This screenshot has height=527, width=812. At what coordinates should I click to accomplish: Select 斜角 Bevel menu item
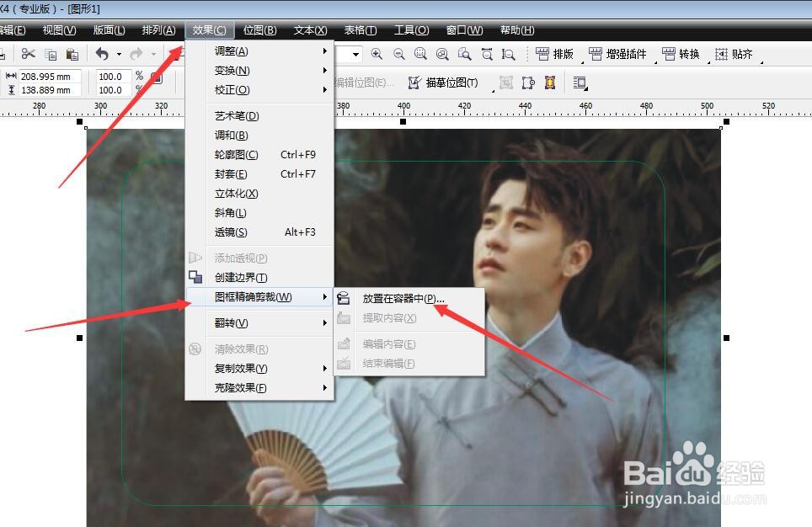259,213
